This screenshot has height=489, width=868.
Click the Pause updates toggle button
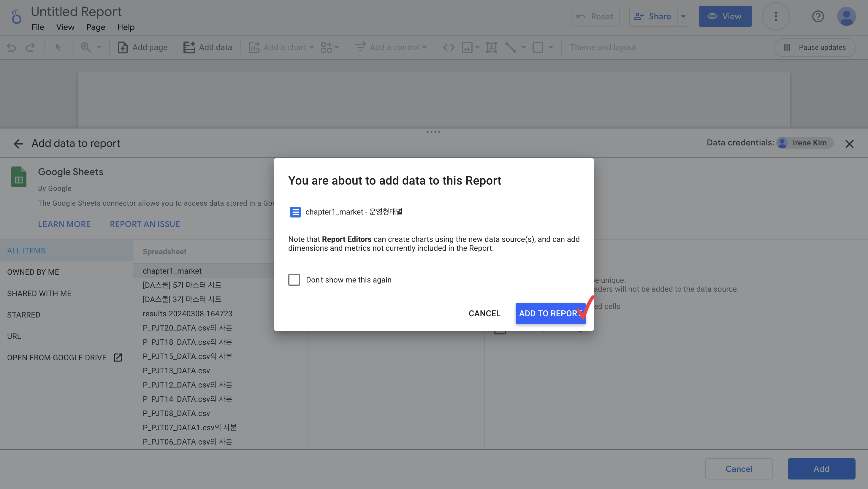815,47
